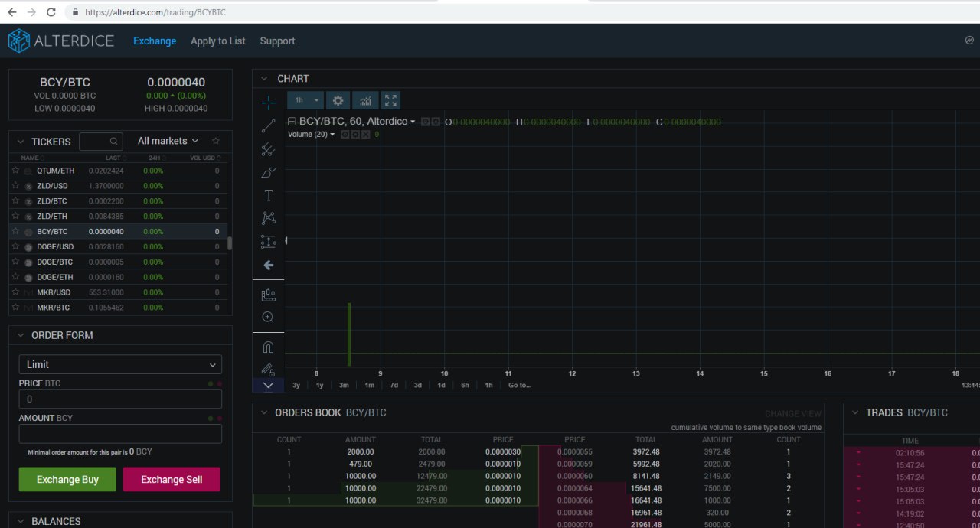Toggle lock all drawing tools
Screen dimensions: 980x528
pyautogui.click(x=268, y=370)
